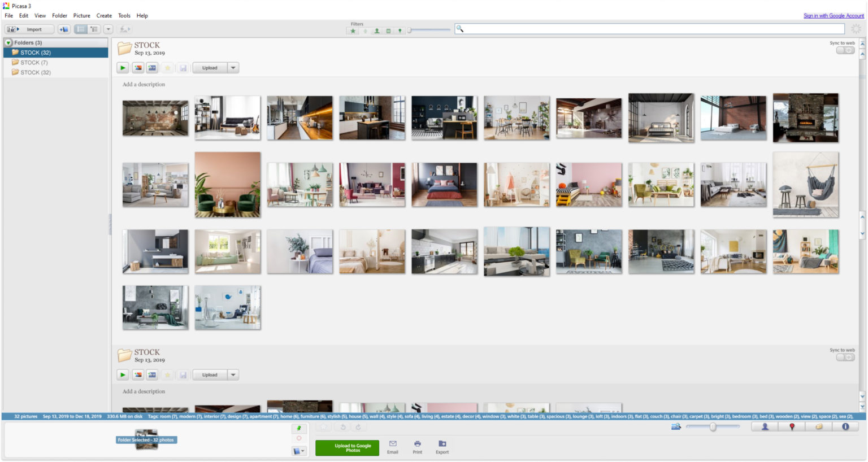Enable the starred photos filter

pos(353,32)
